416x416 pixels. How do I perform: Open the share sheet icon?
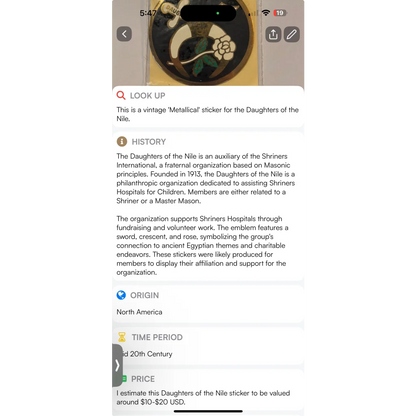[x=273, y=34]
